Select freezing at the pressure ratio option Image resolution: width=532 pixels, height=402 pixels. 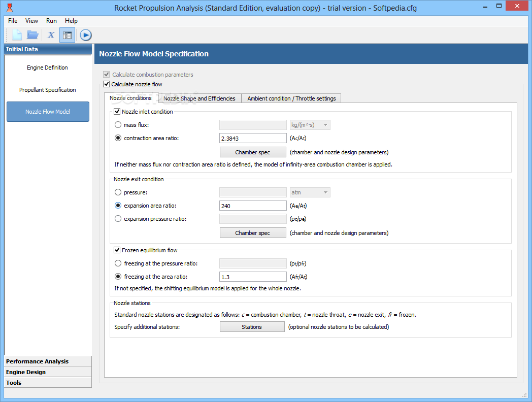[x=118, y=263]
